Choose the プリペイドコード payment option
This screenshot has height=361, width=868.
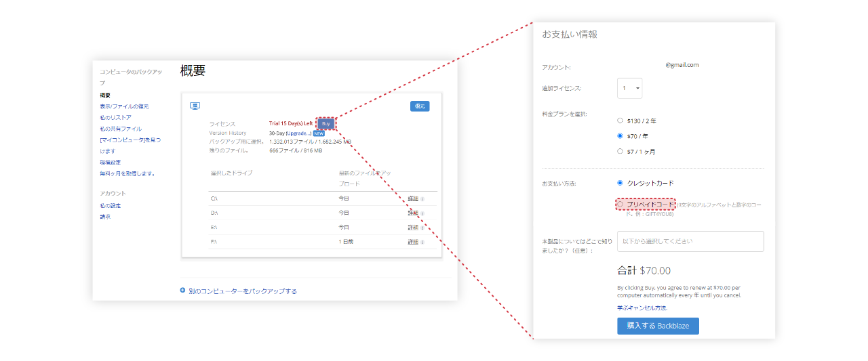pos(620,204)
